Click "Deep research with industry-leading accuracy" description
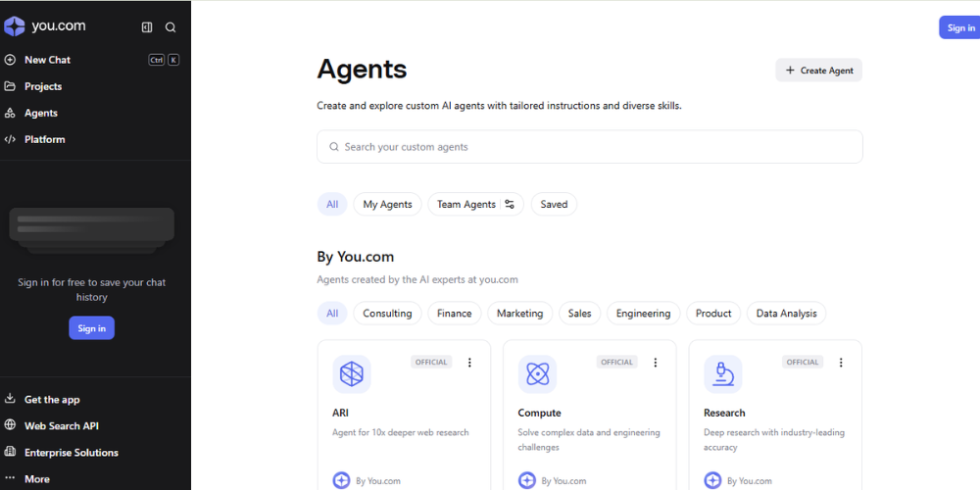This screenshot has width=980, height=490. [x=774, y=440]
